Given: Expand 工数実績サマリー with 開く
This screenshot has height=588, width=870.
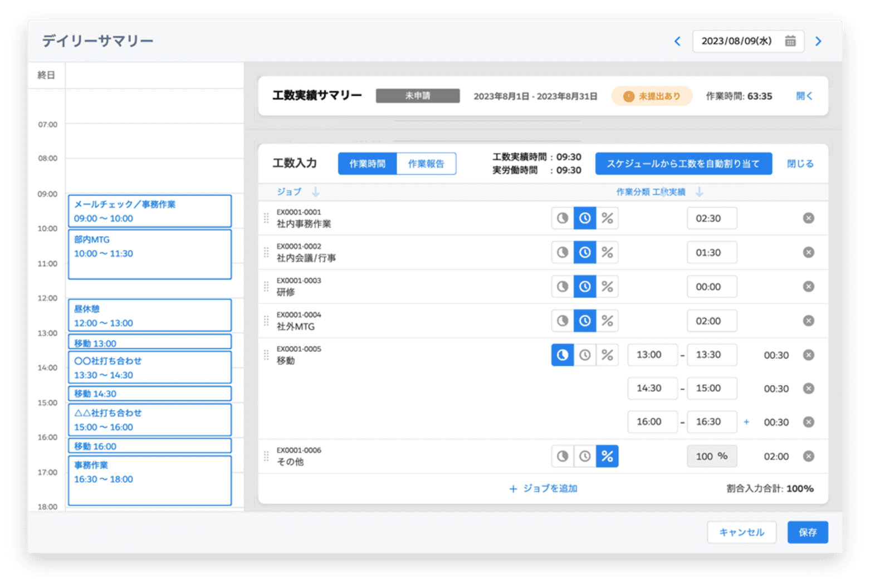Looking at the screenshot, I should point(804,96).
